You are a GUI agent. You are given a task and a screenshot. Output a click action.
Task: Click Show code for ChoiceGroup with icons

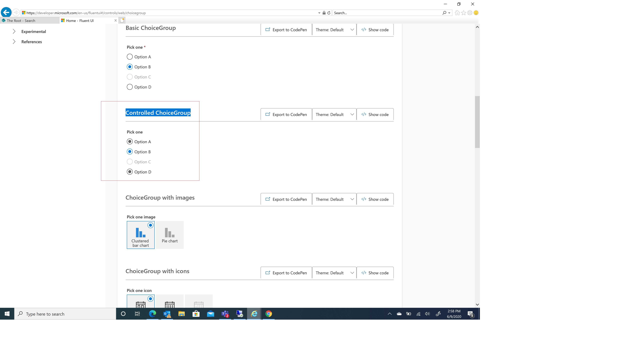[x=375, y=273]
